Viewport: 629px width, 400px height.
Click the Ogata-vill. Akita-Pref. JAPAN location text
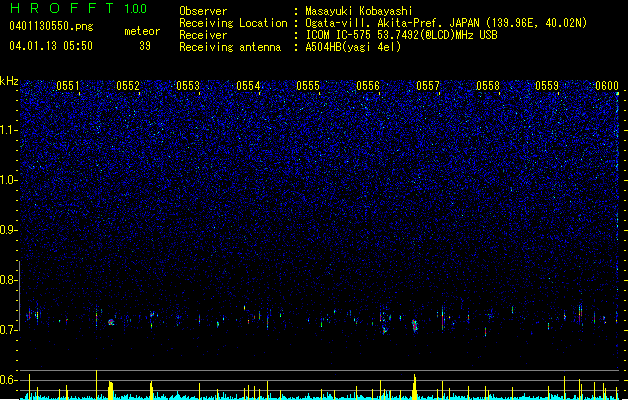(x=446, y=23)
